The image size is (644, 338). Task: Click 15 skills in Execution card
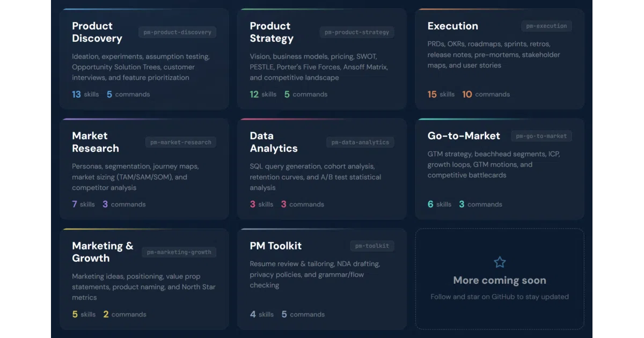[x=441, y=94]
